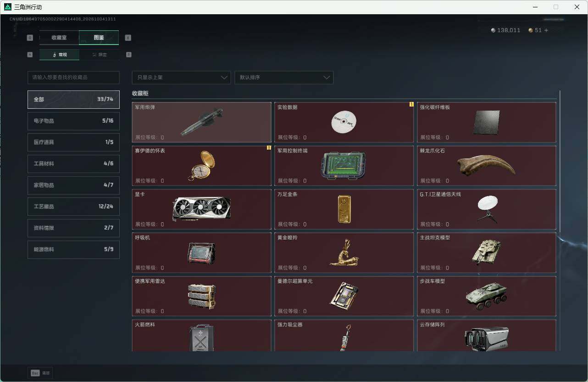The height and width of the screenshot is (382, 588).
Task: Select the 全部 33/74 category
Action: tap(73, 100)
